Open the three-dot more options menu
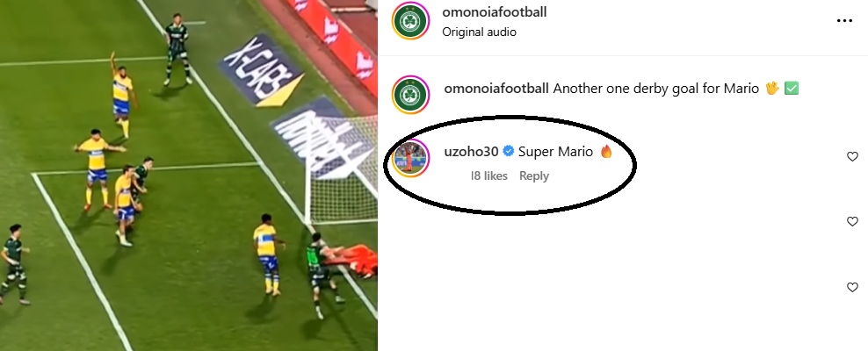This screenshot has width=868, height=351. tap(844, 20)
